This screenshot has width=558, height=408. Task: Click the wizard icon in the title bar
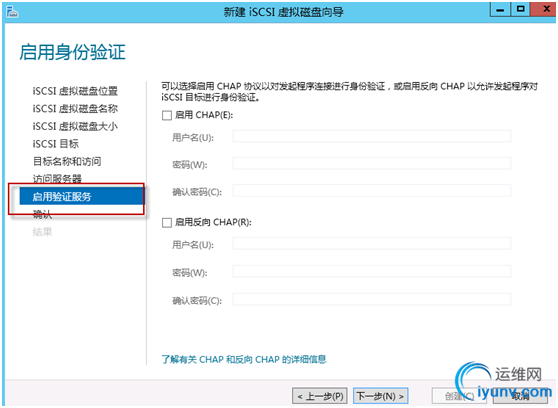[12, 12]
